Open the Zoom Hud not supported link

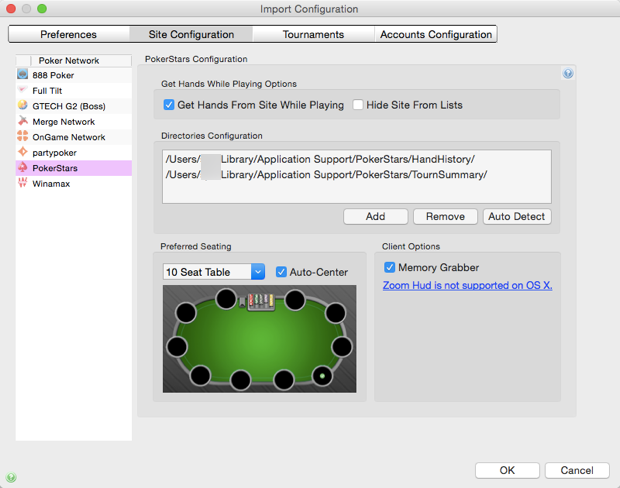(467, 286)
